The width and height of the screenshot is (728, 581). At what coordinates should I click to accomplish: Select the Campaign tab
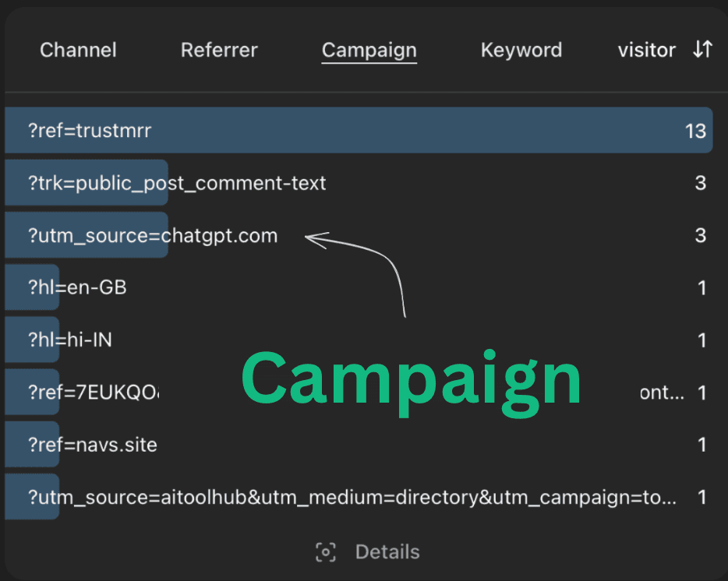pyautogui.click(x=369, y=51)
